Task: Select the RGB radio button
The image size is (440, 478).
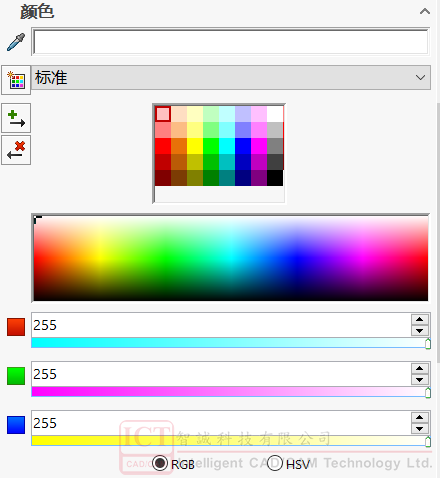Action: pyautogui.click(x=160, y=463)
